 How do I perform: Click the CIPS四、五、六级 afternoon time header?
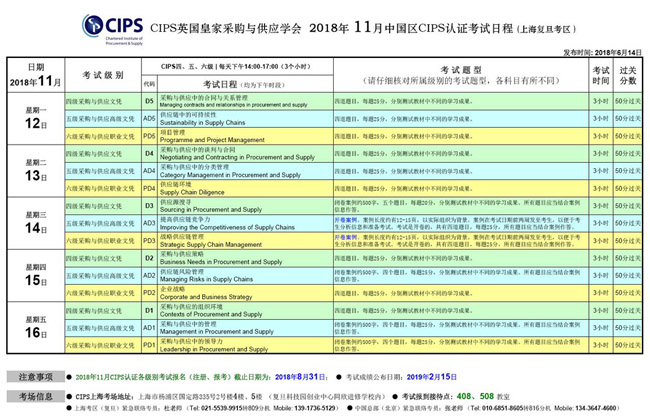[237, 66]
